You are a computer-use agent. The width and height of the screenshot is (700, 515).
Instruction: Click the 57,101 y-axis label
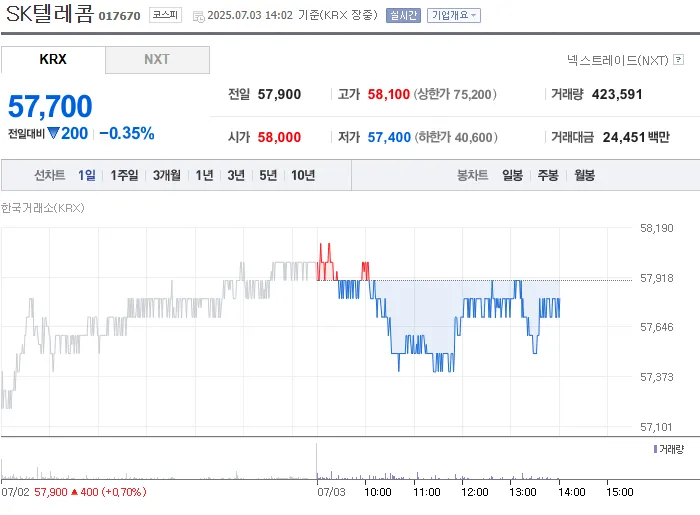656,427
